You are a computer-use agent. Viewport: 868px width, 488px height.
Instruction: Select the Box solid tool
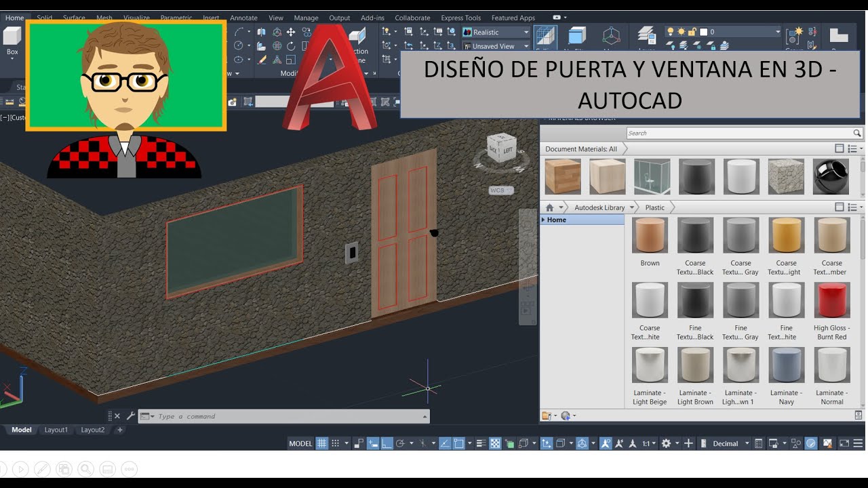[12, 39]
